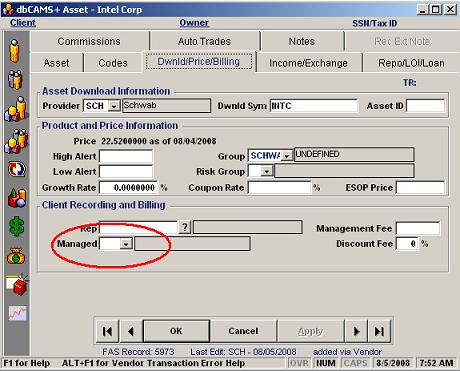Click the OVR status bar indicator
Viewport: 460px width, 371px height.
[299, 363]
